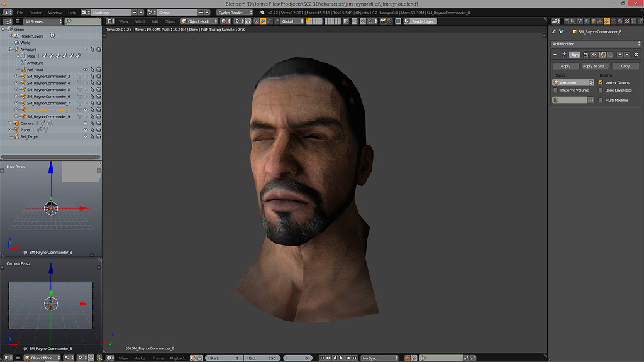
Task: Toggle visibility eye of Camera
Action: coord(86,123)
